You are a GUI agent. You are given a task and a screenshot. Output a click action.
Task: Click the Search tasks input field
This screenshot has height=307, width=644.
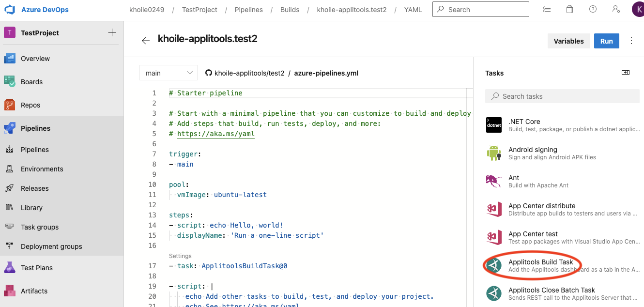tap(562, 96)
